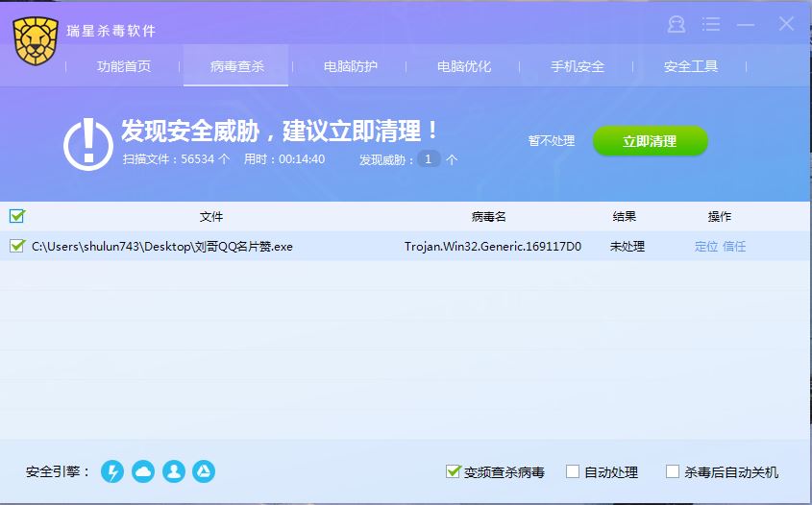Click virus name Trojan.Win32.Generic.169117D0
Screen dimensions: 812x505
click(492, 247)
